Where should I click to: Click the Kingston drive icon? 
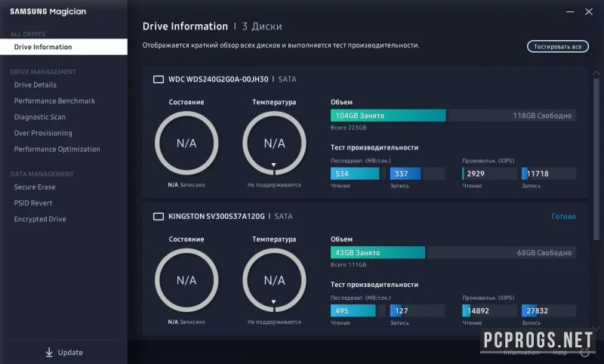coord(159,217)
